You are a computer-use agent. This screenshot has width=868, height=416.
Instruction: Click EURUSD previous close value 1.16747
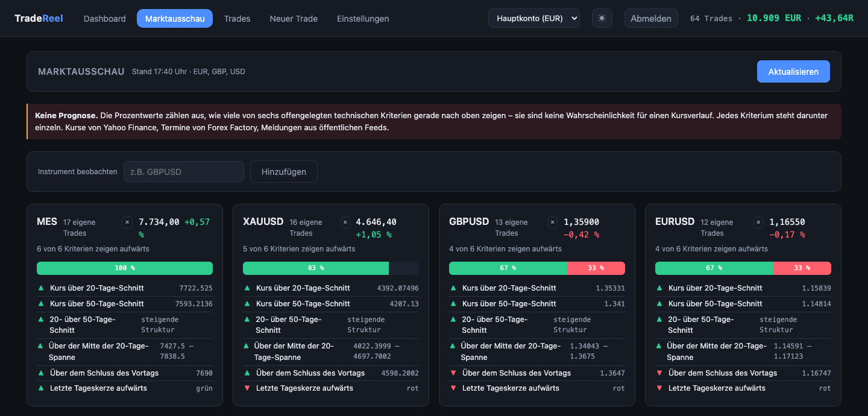tap(817, 373)
